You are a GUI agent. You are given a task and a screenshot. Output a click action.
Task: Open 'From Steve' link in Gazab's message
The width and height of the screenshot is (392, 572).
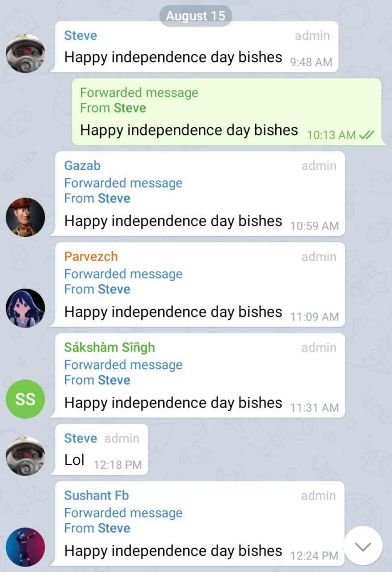tap(97, 198)
